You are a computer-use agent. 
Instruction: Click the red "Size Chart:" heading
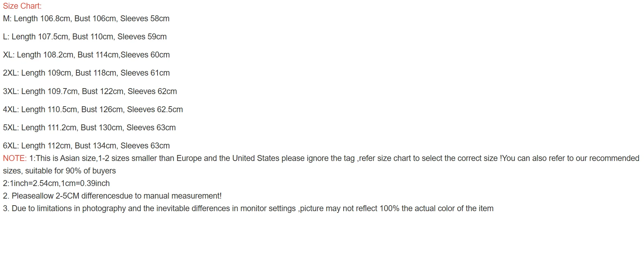[22, 6]
